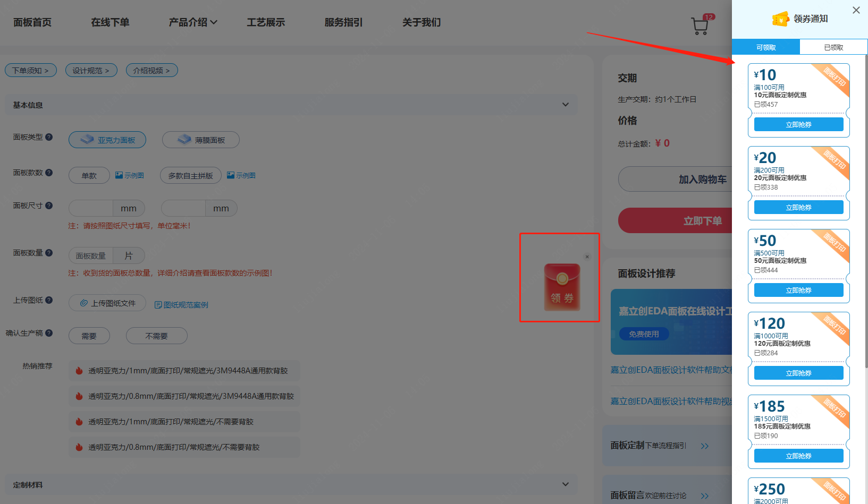The height and width of the screenshot is (504, 868).
Task: Open 图纸规范案例 link
Action: click(x=181, y=305)
